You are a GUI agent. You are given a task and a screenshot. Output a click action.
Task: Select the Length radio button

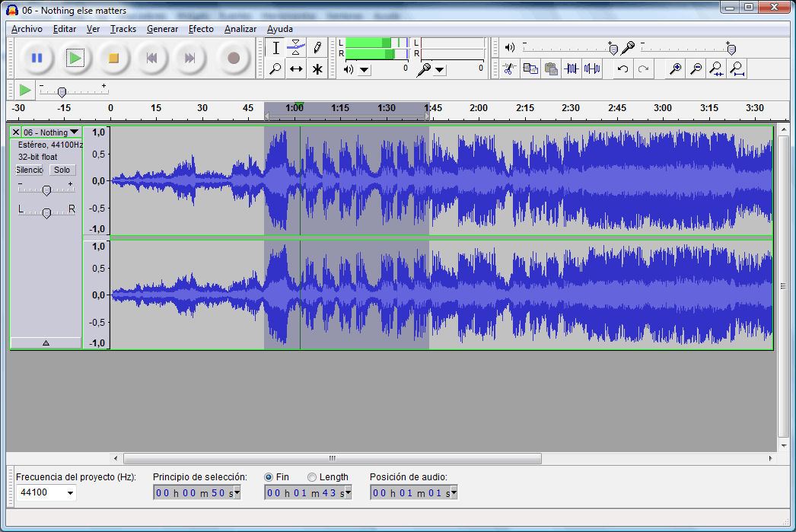(x=312, y=476)
